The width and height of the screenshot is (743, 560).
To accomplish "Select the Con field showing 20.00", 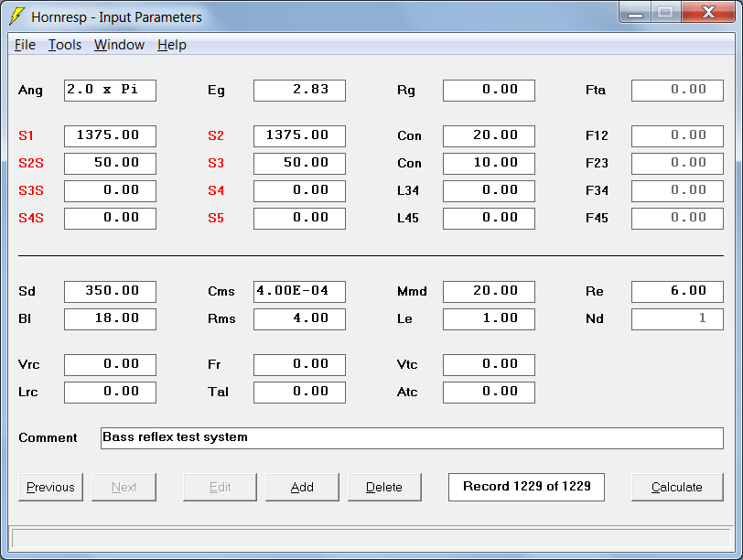I will [x=489, y=136].
